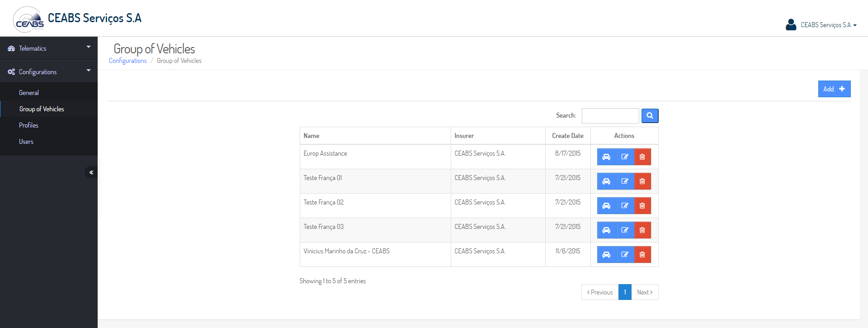Screen dimensions: 868x328
Task: Go to Previous page
Action: [600, 292]
